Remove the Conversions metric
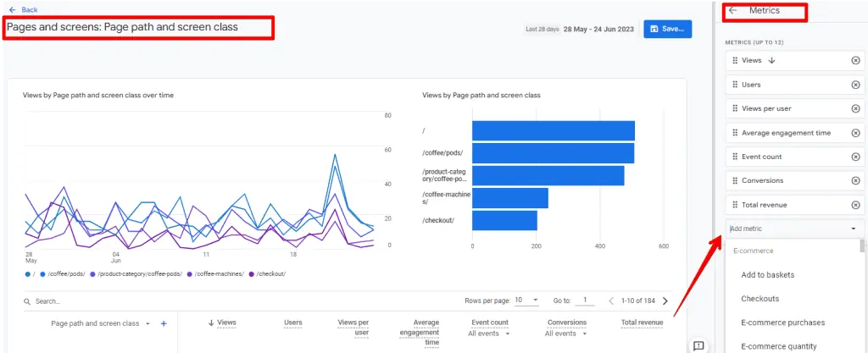The height and width of the screenshot is (353, 868). tap(855, 180)
